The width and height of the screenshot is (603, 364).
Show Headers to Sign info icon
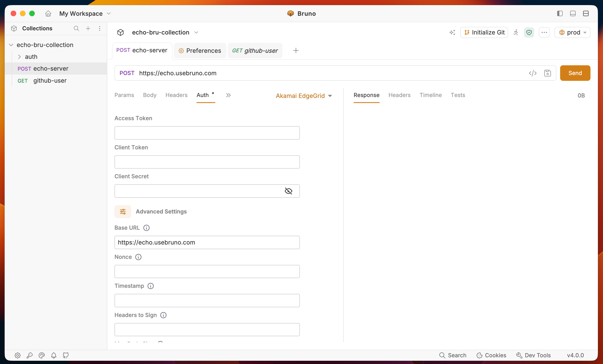coord(163,315)
